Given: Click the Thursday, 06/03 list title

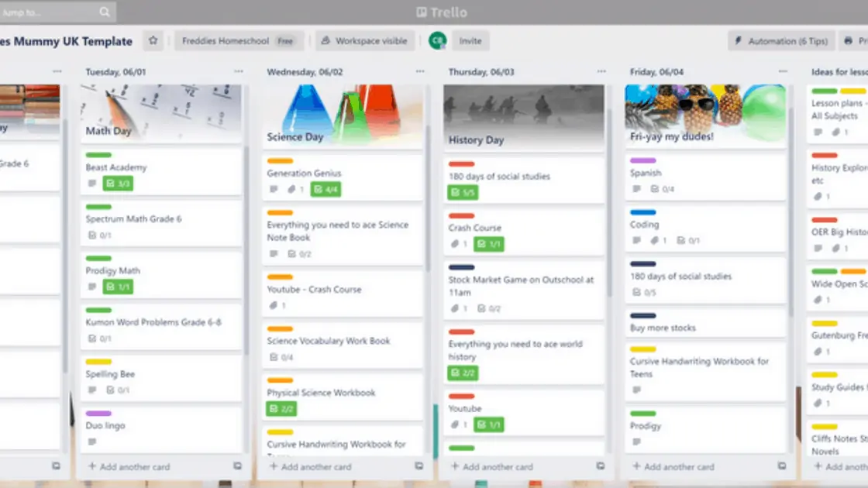Looking at the screenshot, I should (x=481, y=72).
